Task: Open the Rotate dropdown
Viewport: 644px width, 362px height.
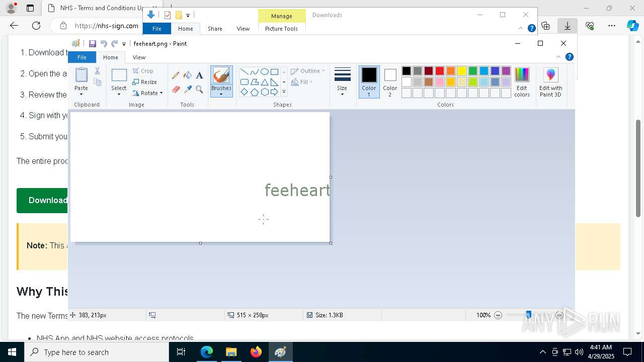Action: coord(148,93)
